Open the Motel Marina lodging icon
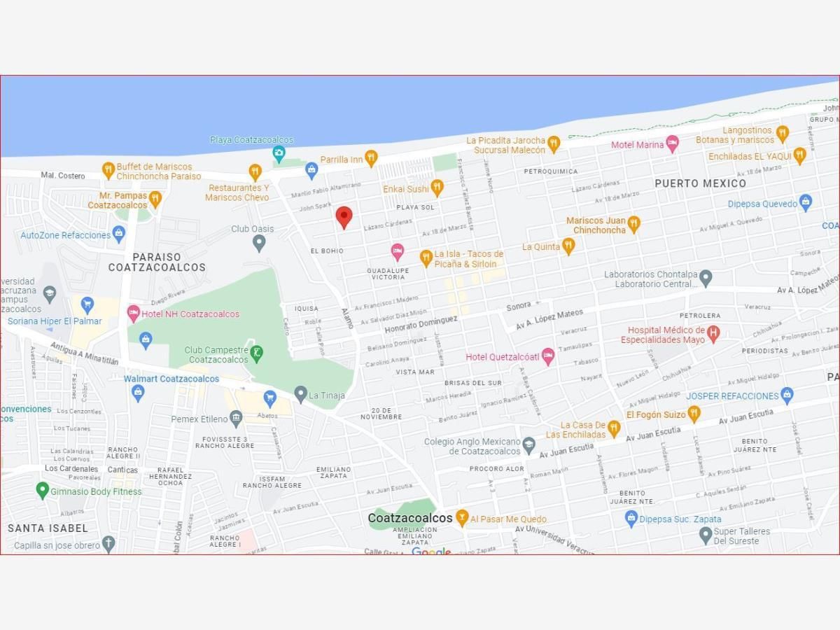This screenshot has height=630, width=840. (672, 143)
